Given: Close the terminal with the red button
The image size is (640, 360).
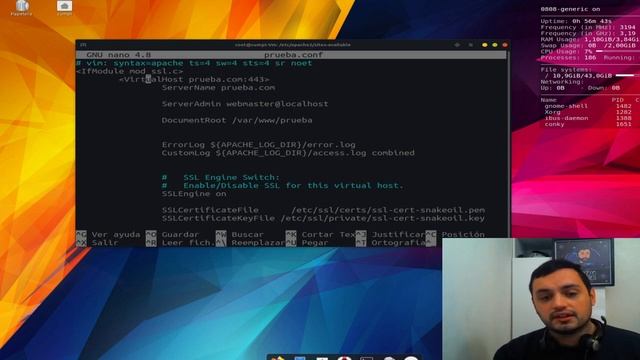Looking at the screenshot, I should (505, 44).
